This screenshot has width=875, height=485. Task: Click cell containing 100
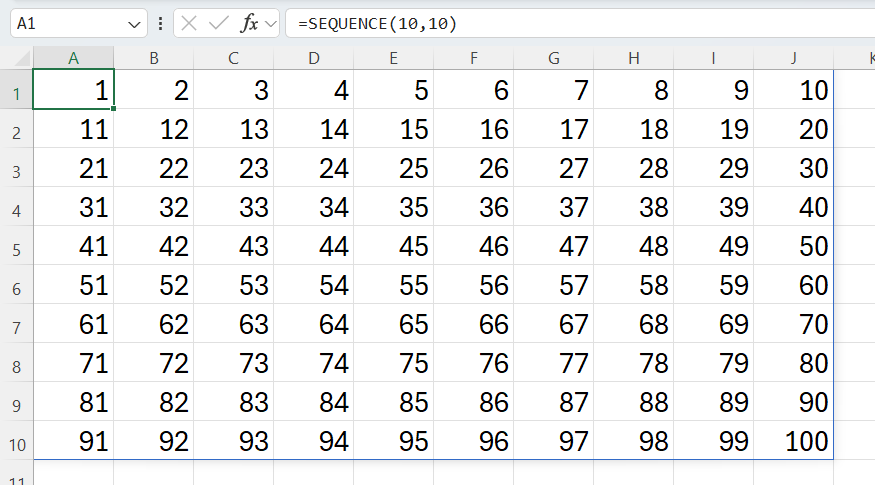[x=794, y=441]
